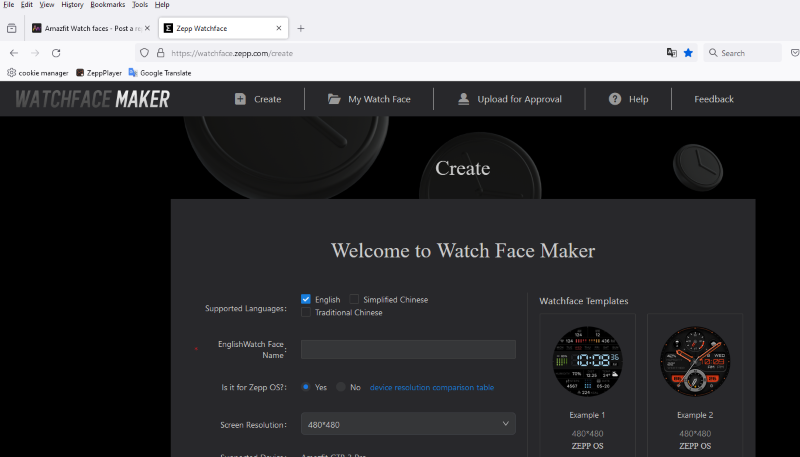Click the Help question mark icon

(615, 99)
